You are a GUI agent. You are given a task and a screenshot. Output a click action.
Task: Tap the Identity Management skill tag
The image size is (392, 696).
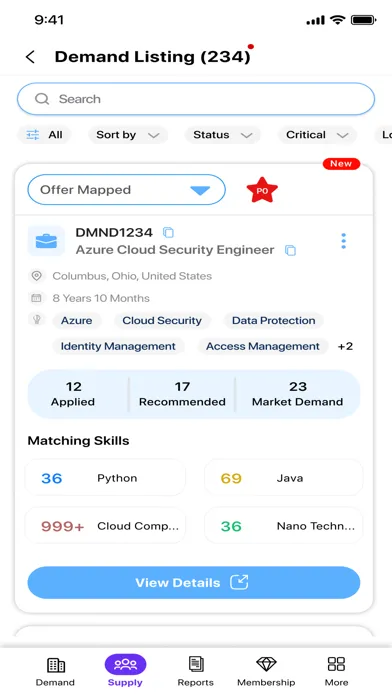118,346
